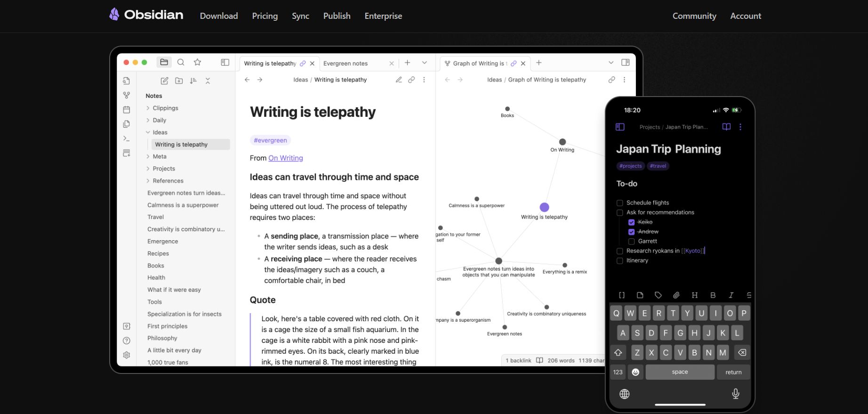
Task: Open tab list dropdown beside Evergreen notes tab
Action: pos(425,63)
